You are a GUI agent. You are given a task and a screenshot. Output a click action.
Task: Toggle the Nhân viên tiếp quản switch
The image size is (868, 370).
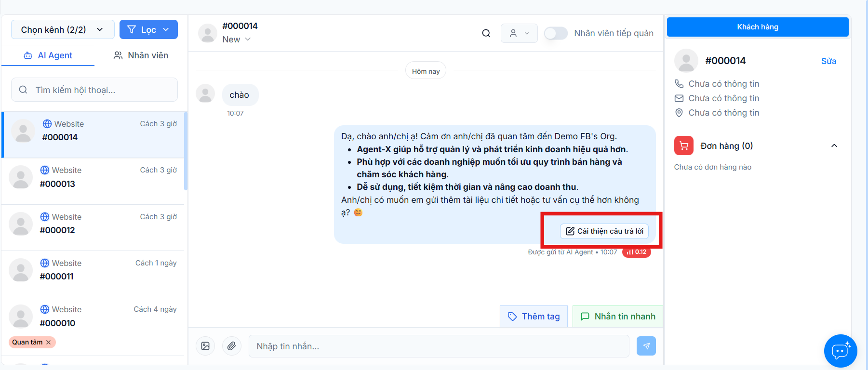click(x=556, y=33)
